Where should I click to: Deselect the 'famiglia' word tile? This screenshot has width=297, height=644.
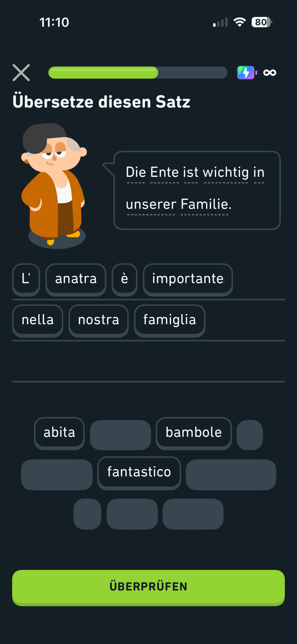[x=169, y=320]
